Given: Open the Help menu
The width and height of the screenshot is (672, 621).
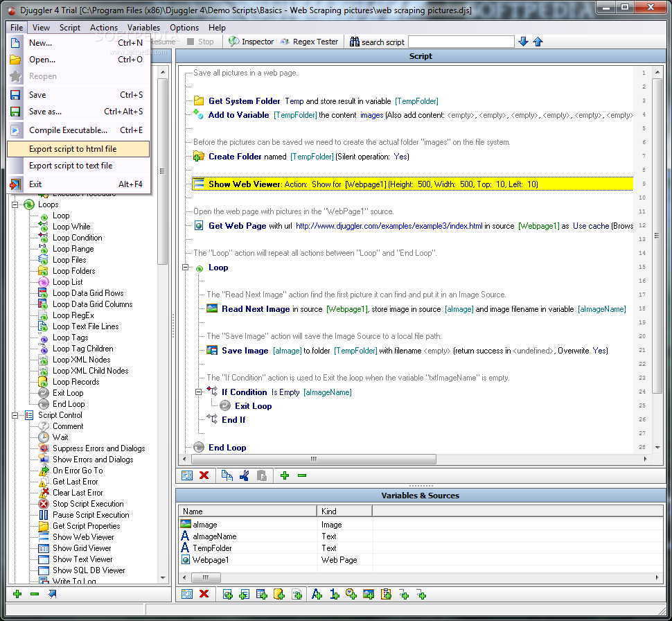Looking at the screenshot, I should point(217,28).
